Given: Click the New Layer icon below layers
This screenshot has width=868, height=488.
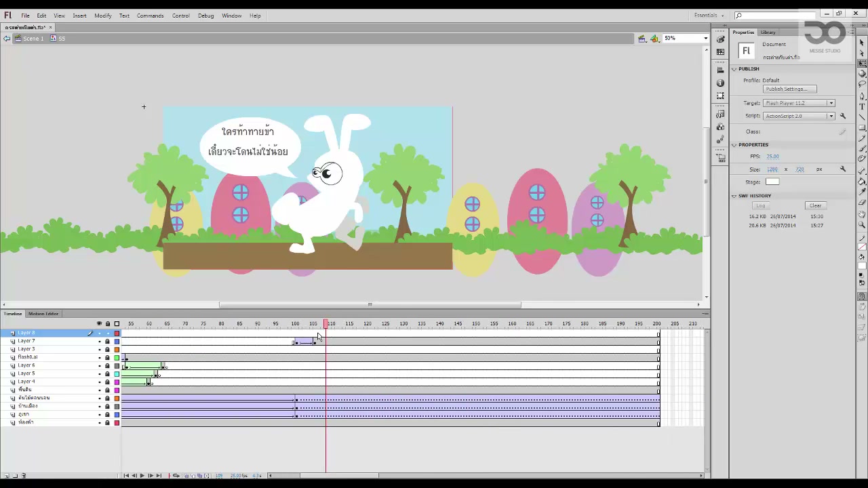Looking at the screenshot, I should tap(6, 476).
